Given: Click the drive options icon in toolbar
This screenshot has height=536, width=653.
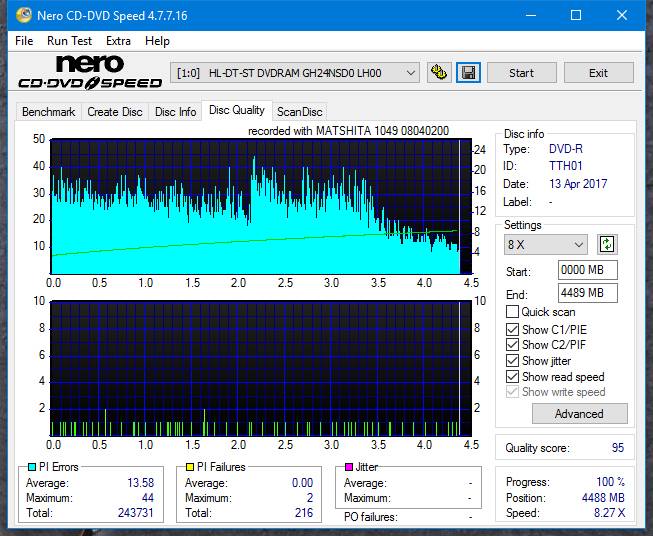Looking at the screenshot, I should coord(438,73).
